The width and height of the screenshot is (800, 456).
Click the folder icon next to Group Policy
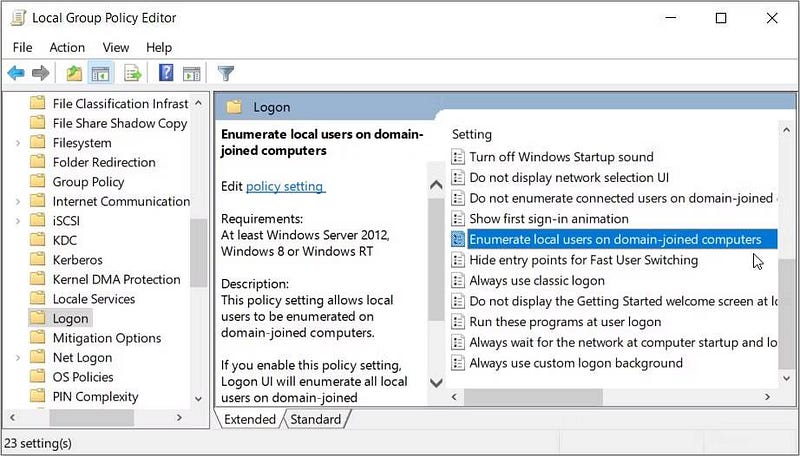click(x=37, y=181)
